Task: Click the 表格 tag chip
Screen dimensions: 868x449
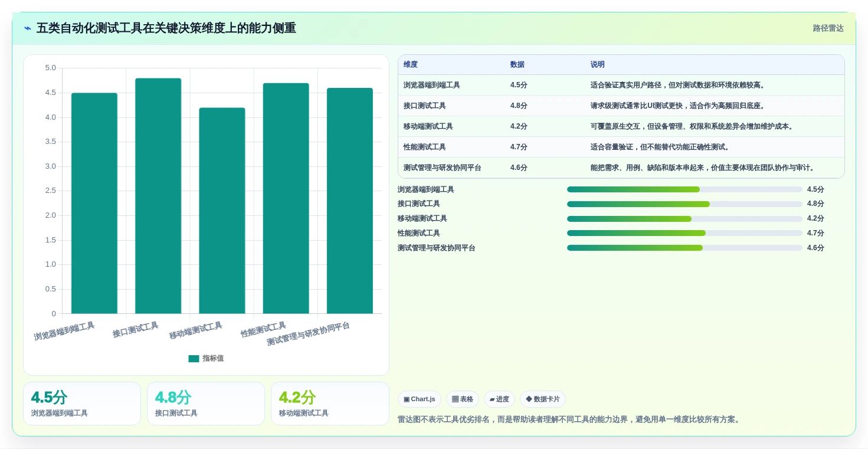Action: point(463,399)
